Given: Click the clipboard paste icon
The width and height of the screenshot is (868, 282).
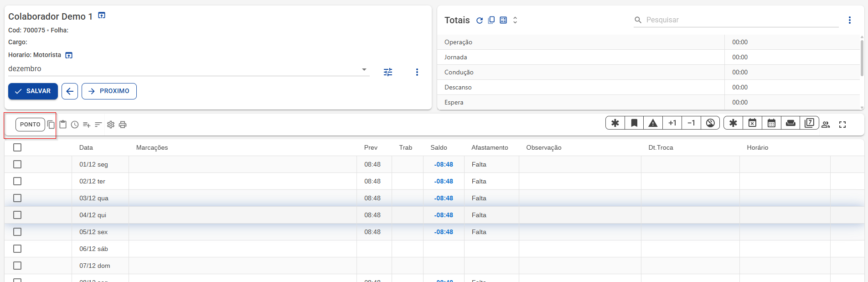Looking at the screenshot, I should pos(63,125).
